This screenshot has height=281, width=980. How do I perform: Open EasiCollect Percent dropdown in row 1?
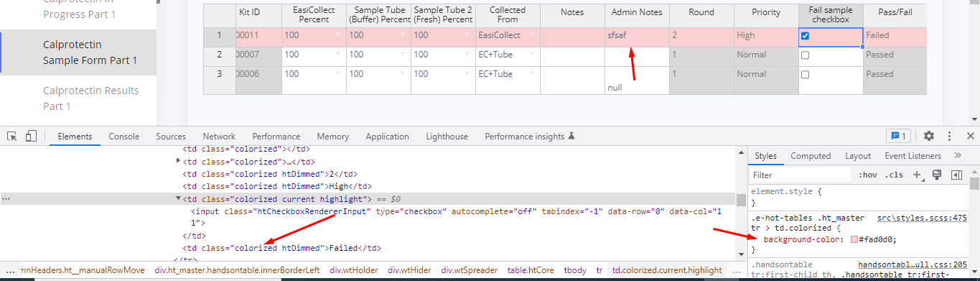pos(339,35)
